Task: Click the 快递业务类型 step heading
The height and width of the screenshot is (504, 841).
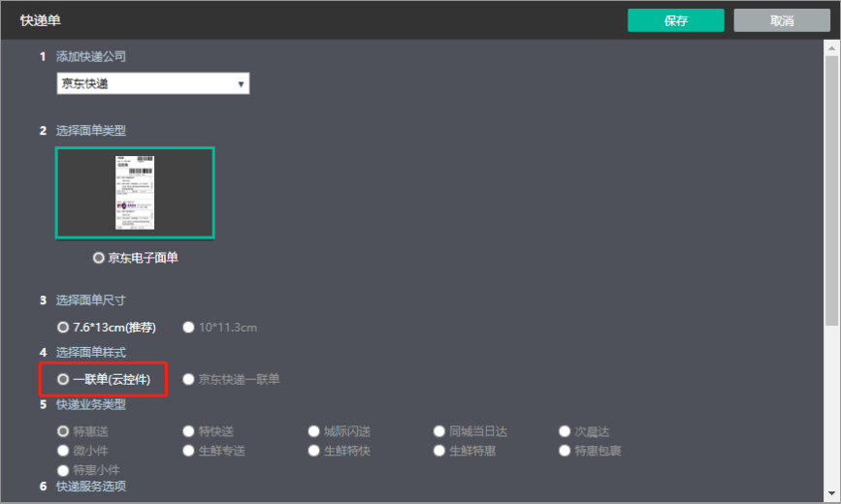Action: tap(90, 404)
